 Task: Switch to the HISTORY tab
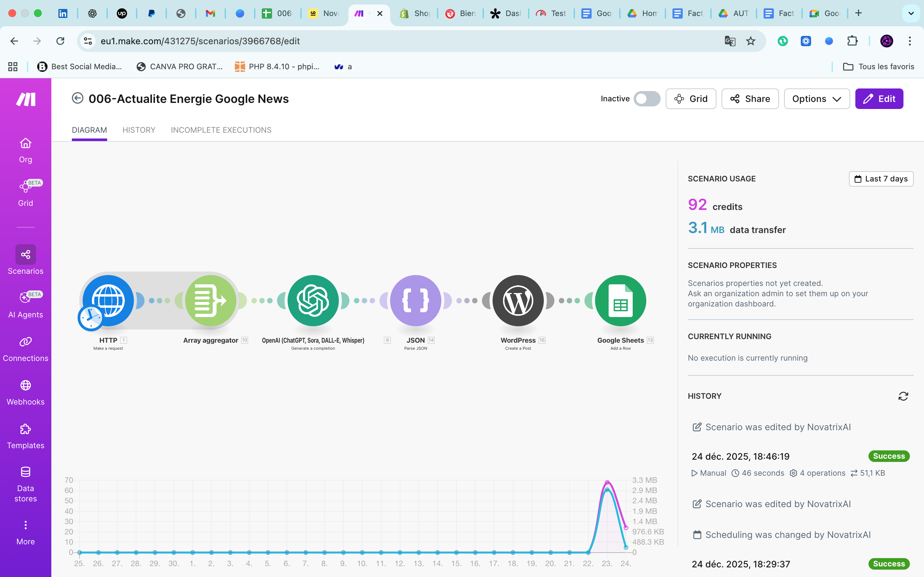pos(139,130)
